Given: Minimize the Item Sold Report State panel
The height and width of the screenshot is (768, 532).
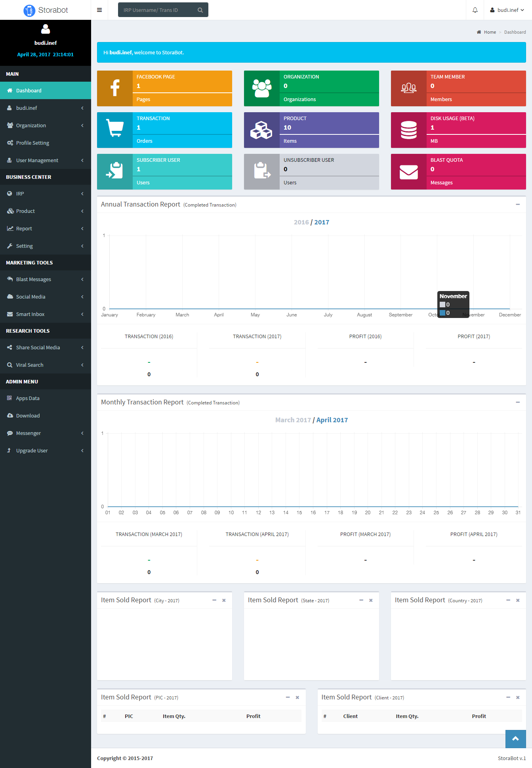Looking at the screenshot, I should pyautogui.click(x=361, y=600).
